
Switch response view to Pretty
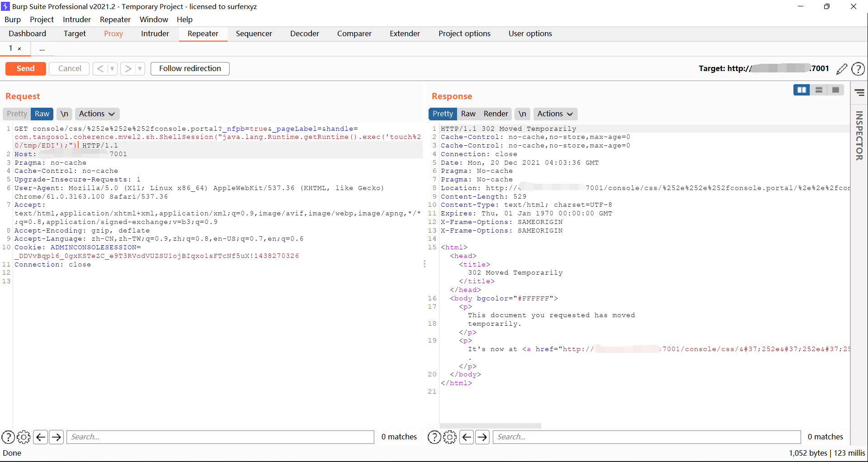click(x=443, y=114)
